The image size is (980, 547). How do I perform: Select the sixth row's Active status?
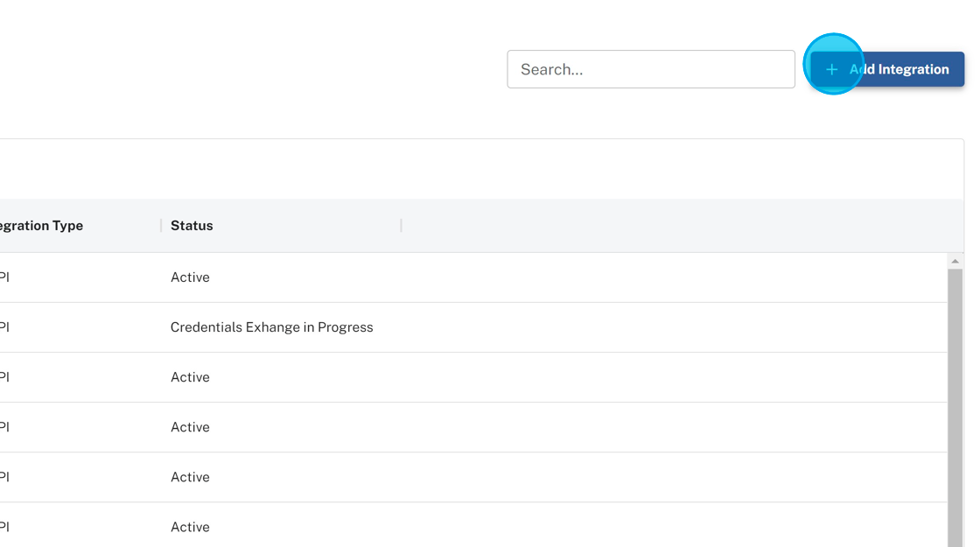pos(190,527)
